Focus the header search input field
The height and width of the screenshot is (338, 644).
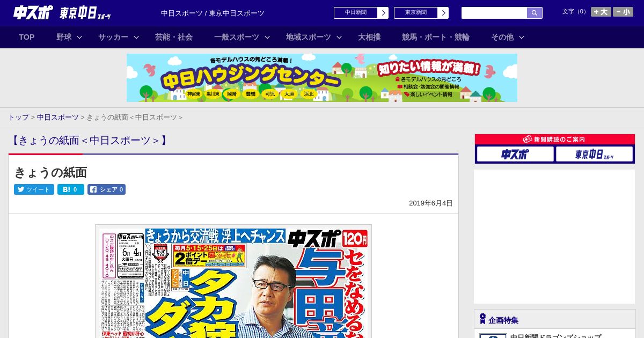click(494, 13)
